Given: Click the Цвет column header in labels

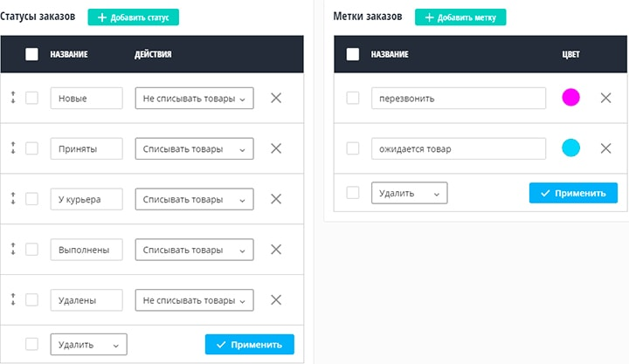Looking at the screenshot, I should (x=570, y=54).
